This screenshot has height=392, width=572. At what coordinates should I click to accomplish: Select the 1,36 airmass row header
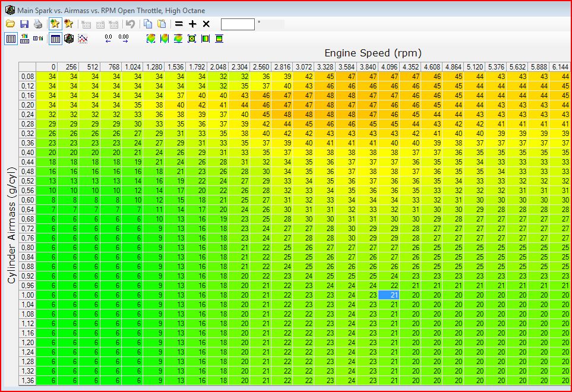[27, 380]
